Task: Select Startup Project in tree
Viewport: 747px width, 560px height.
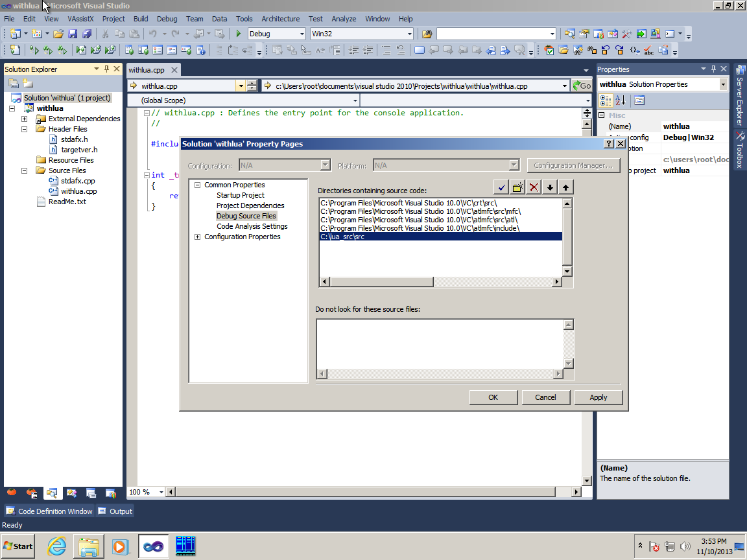Action: click(x=240, y=195)
